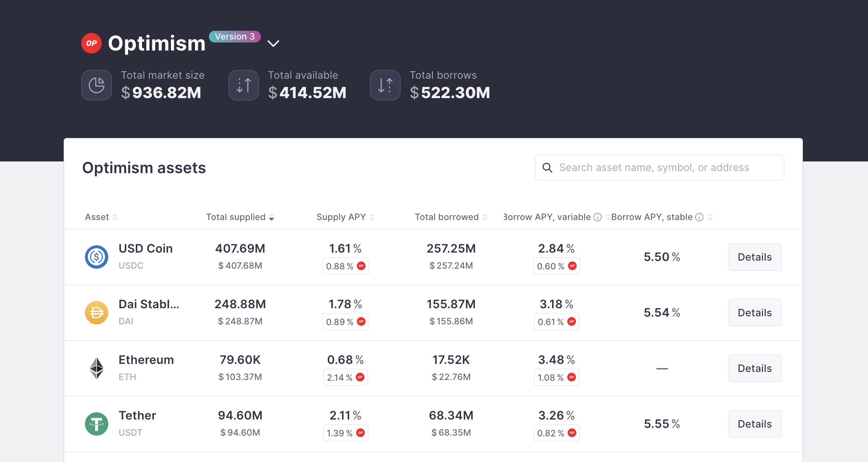Click info icon next to Borrow APY, stable
This screenshot has height=462, width=868.
[699, 217]
